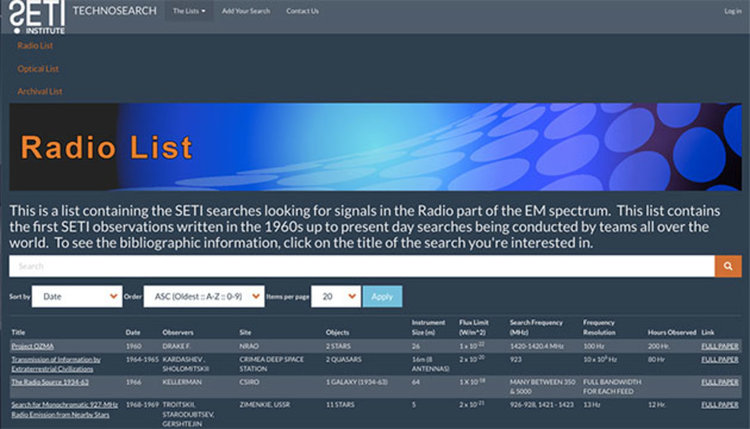Click the TECHNOSEARCH site title
The height and width of the screenshot is (429, 750).
click(x=114, y=11)
